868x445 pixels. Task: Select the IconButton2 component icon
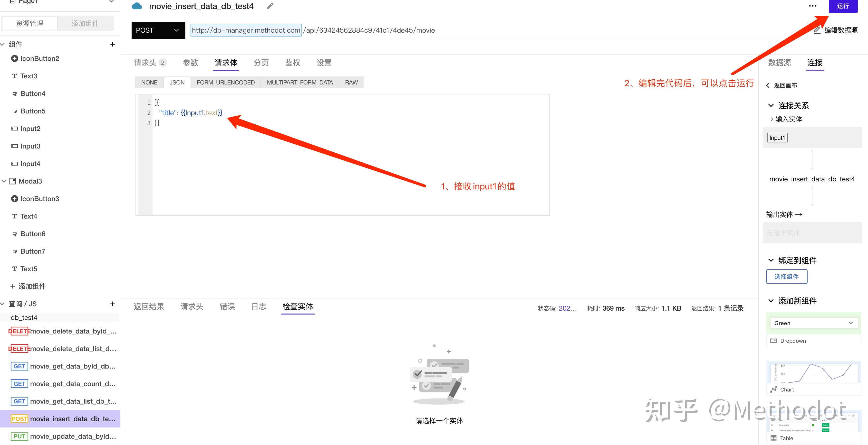(x=14, y=59)
